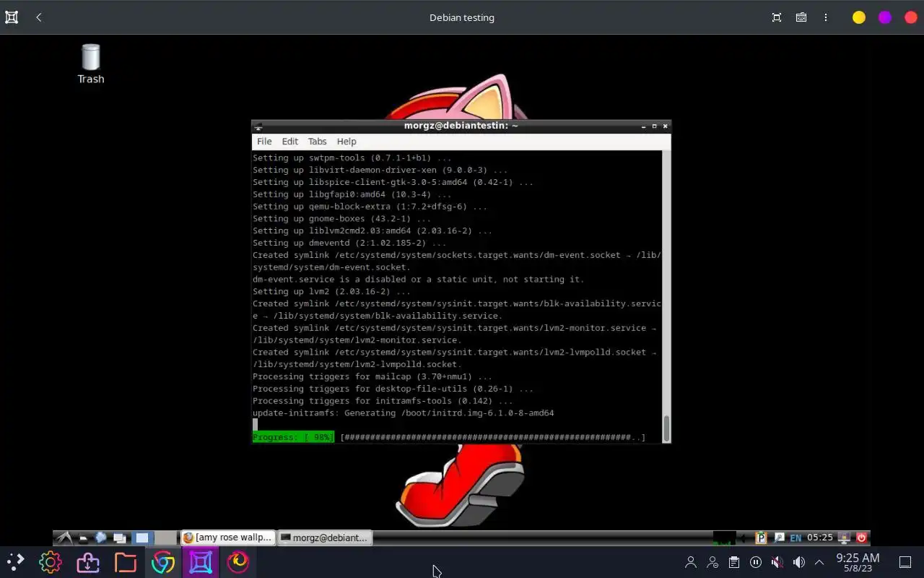
Task: Click the 'Debian testing' window title
Action: [462, 17]
